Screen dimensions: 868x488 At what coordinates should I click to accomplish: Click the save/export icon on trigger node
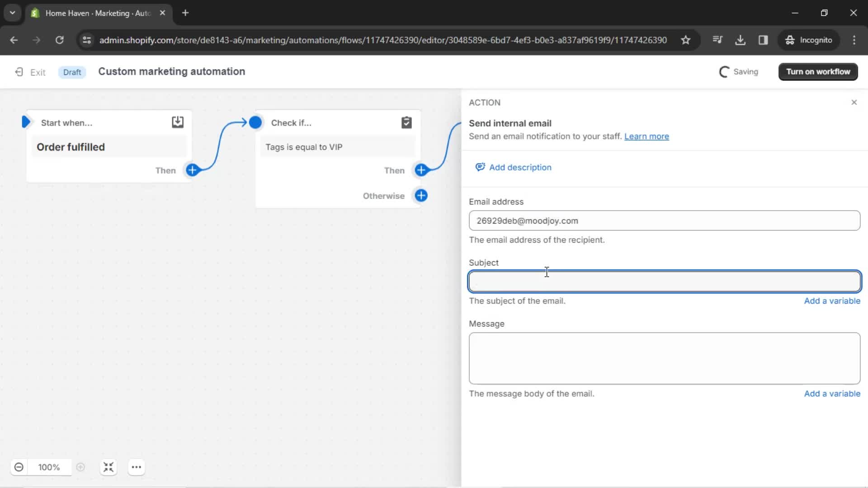[178, 123]
